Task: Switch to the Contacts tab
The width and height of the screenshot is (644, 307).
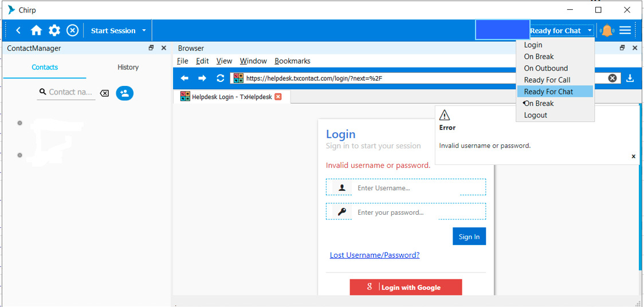Action: click(45, 68)
